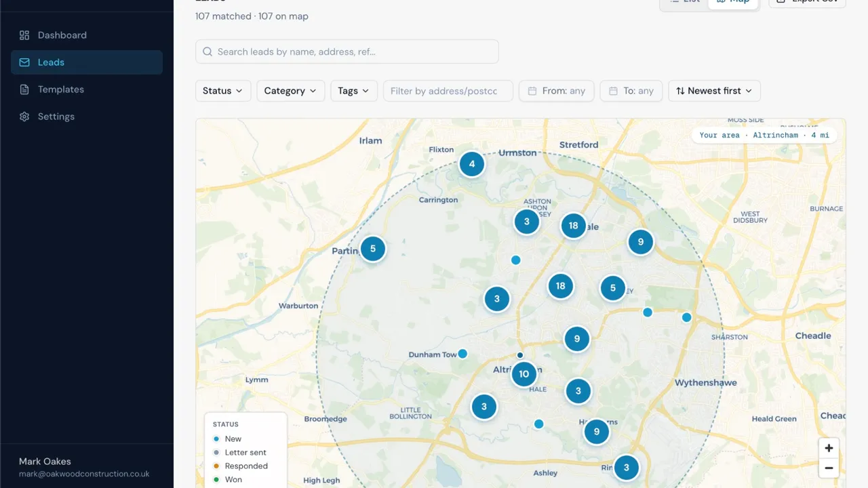This screenshot has width=868, height=488.
Task: Click the Won legend entry
Action: click(x=227, y=480)
